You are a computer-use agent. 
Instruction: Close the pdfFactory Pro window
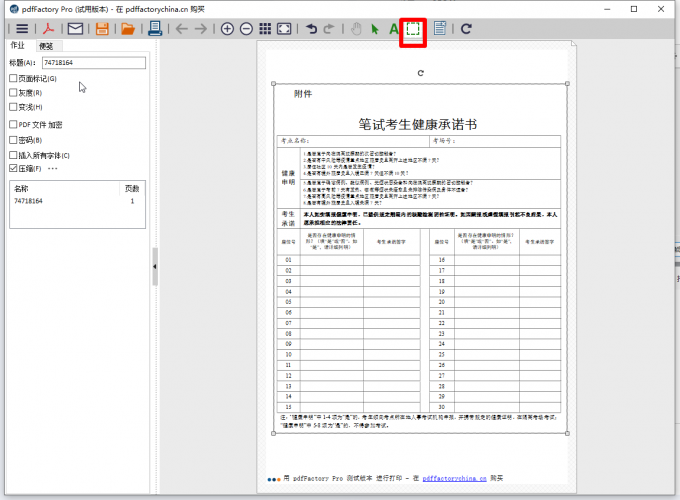tap(661, 9)
